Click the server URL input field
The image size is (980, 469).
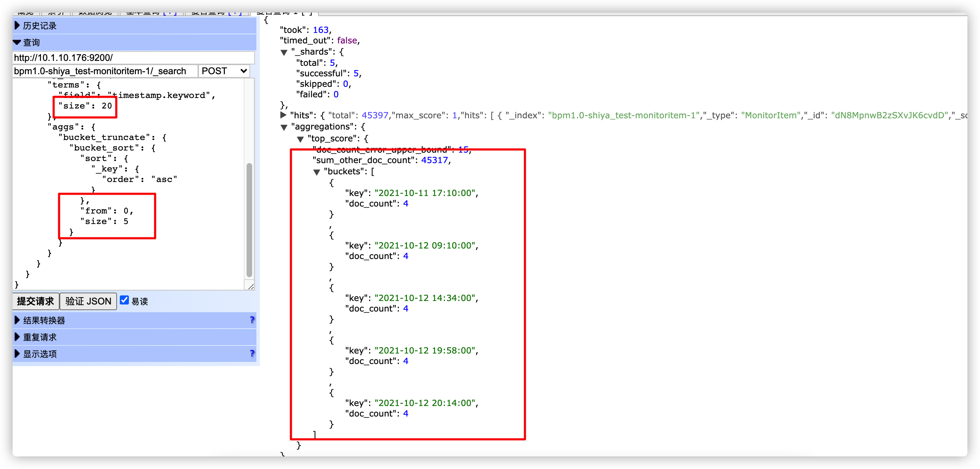133,58
